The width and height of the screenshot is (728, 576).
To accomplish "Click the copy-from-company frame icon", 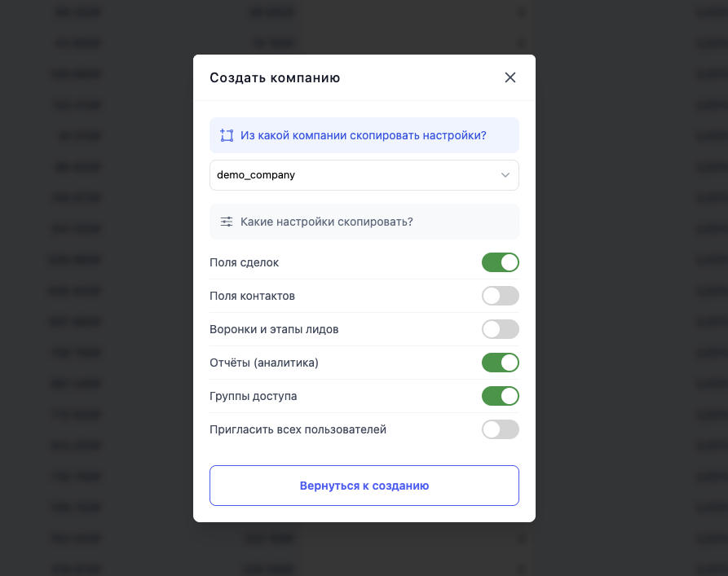I will coord(227,135).
